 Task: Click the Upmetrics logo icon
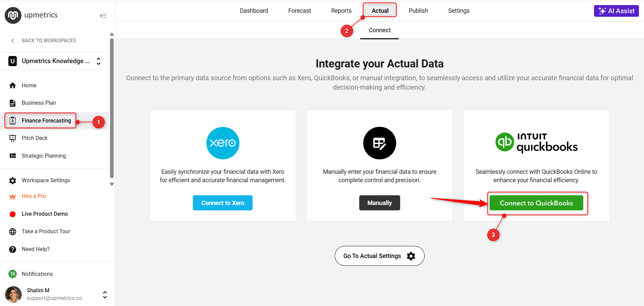click(x=13, y=15)
